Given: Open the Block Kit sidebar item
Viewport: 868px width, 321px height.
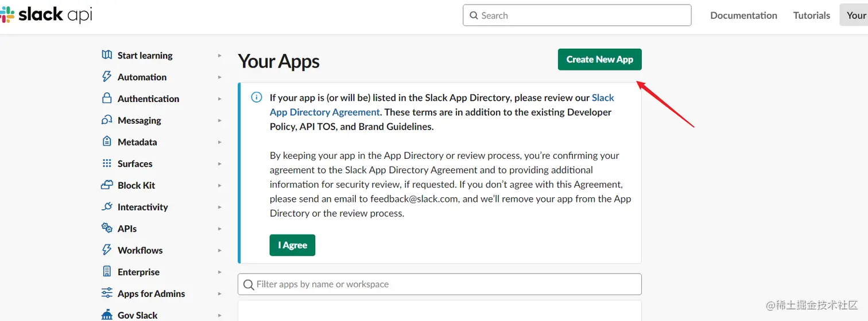Looking at the screenshot, I should [136, 185].
